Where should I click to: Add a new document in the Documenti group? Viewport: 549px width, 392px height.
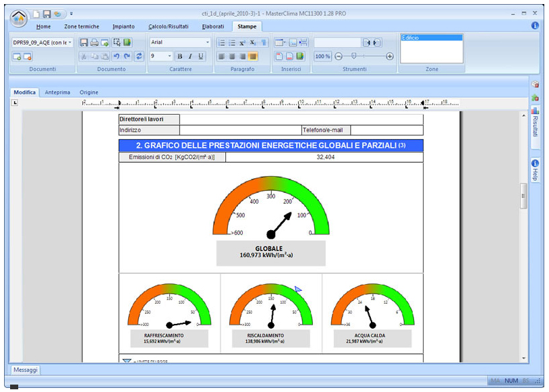(x=16, y=57)
